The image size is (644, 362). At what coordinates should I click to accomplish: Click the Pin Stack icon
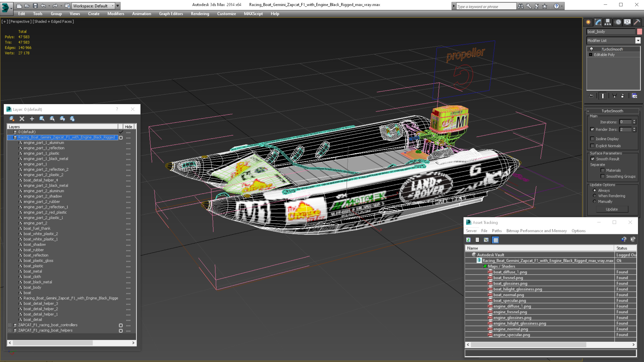pos(591,96)
